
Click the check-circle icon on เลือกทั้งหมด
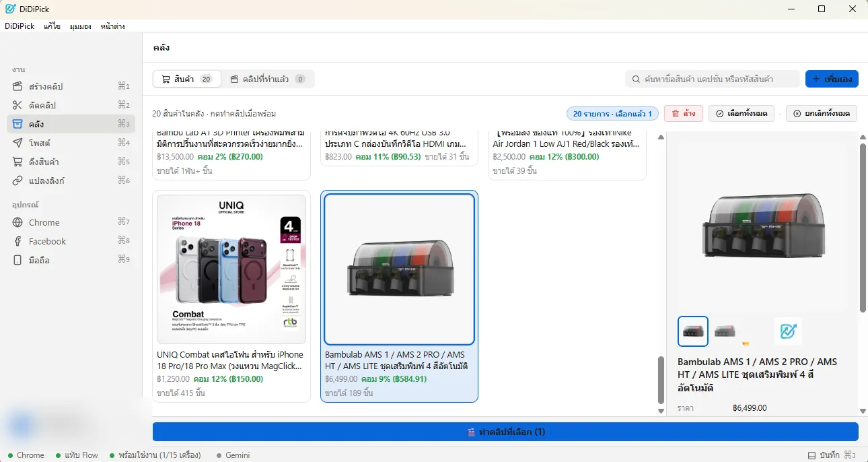[720, 113]
